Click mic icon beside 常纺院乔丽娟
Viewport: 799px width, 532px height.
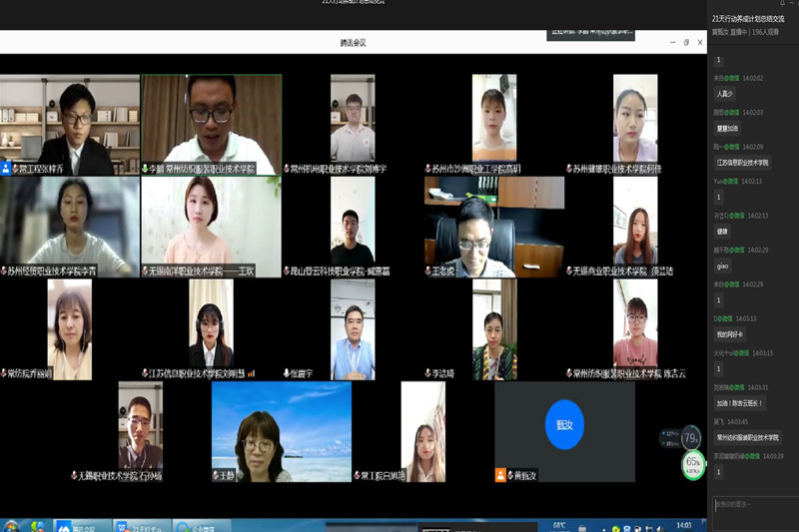pyautogui.click(x=4, y=373)
